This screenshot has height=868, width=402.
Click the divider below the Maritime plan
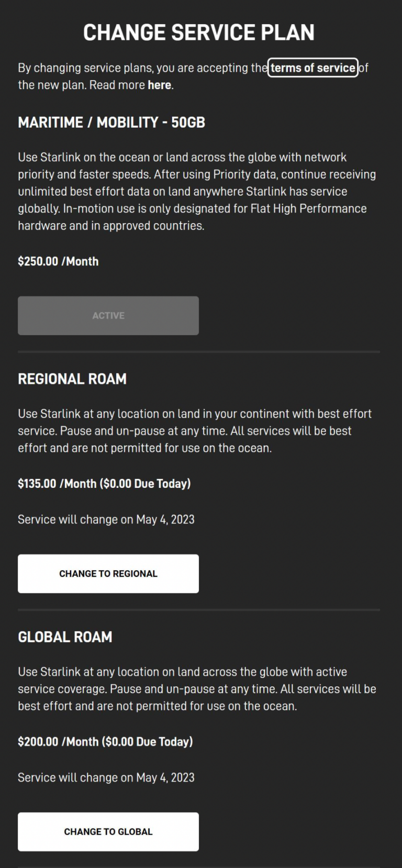(x=199, y=350)
